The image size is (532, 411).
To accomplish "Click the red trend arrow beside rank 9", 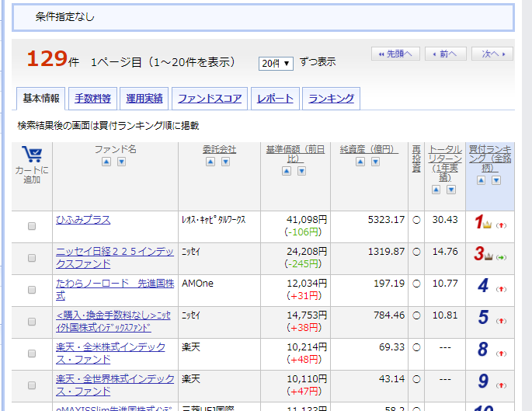I will pyautogui.click(x=501, y=385).
